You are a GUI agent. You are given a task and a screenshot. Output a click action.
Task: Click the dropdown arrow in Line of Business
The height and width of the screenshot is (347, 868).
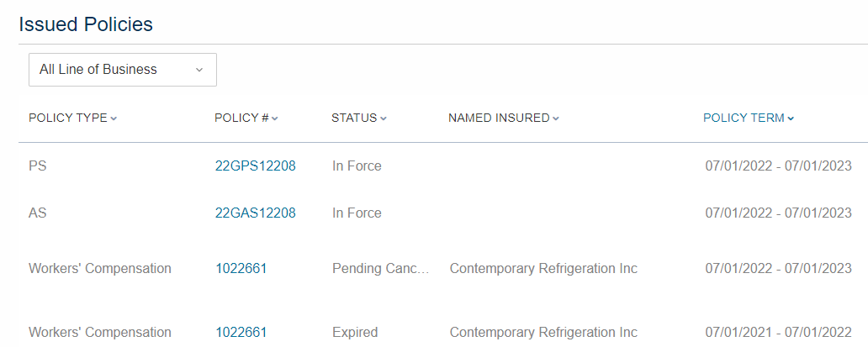[x=199, y=70]
